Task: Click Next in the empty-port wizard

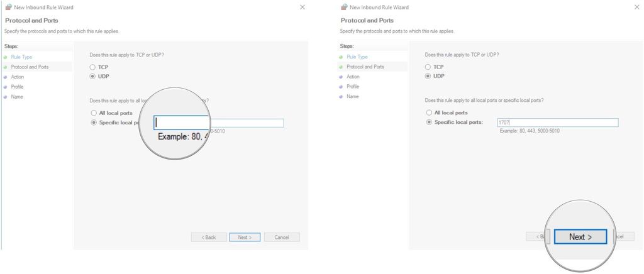Action: tap(245, 237)
